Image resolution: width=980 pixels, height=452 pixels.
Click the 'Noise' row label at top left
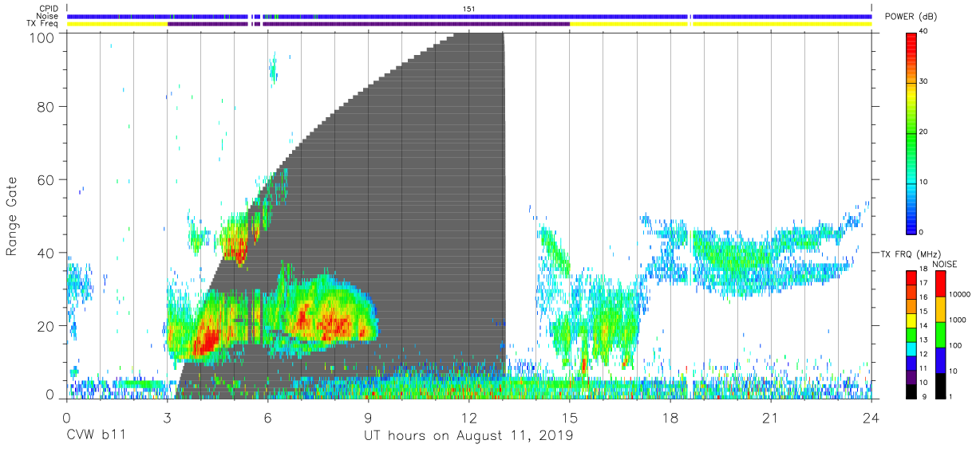(x=48, y=16)
